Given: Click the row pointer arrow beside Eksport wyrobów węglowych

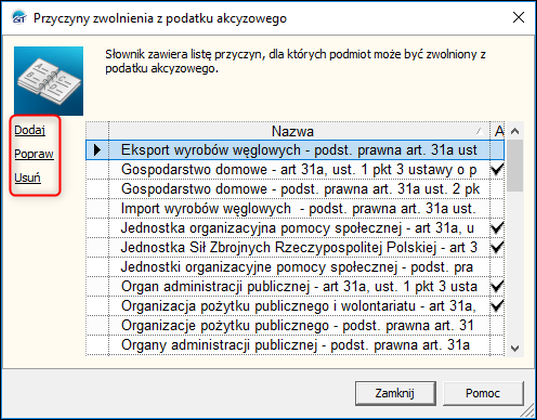Looking at the screenshot, I should [x=97, y=150].
